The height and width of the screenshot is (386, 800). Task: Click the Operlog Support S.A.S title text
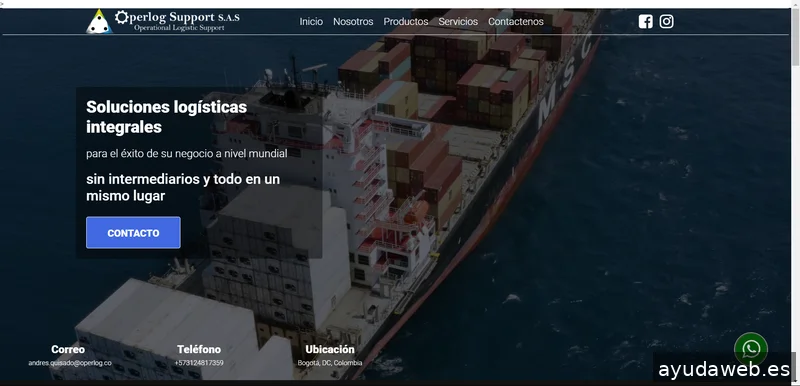tap(177, 17)
